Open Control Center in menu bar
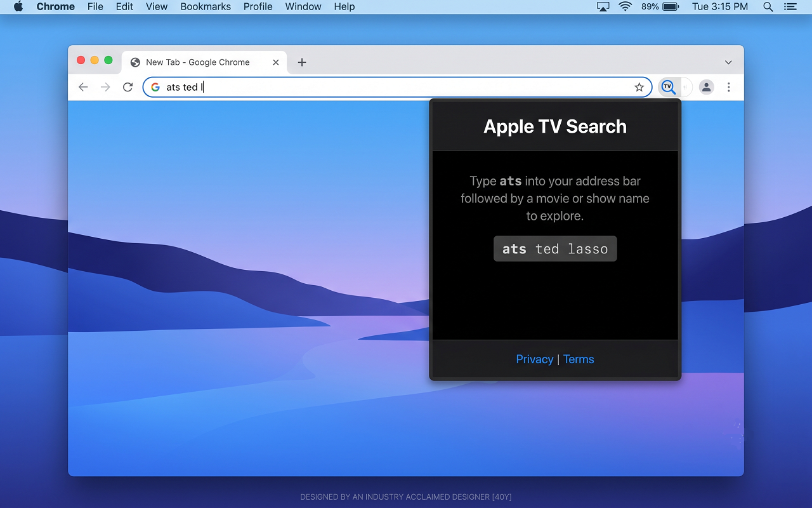Image resolution: width=812 pixels, height=508 pixels. (790, 6)
